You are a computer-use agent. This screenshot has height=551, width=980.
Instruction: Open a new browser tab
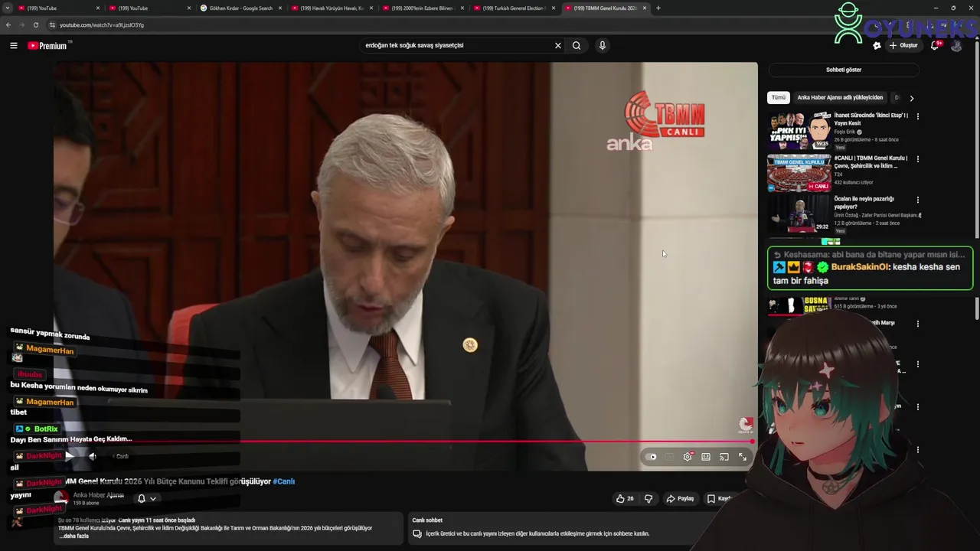click(x=658, y=8)
